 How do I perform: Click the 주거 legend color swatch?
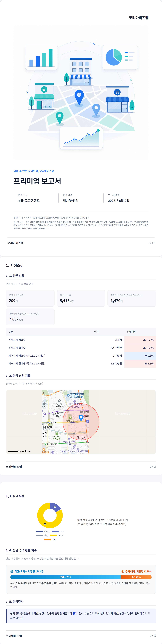[55, 531]
